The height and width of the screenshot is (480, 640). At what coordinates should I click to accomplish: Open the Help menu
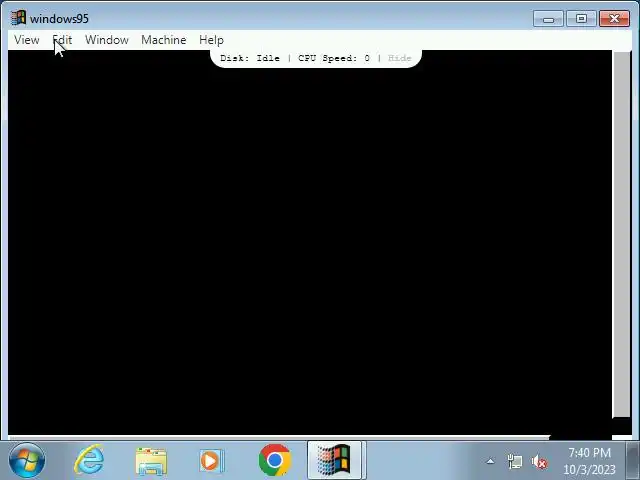[x=211, y=40]
